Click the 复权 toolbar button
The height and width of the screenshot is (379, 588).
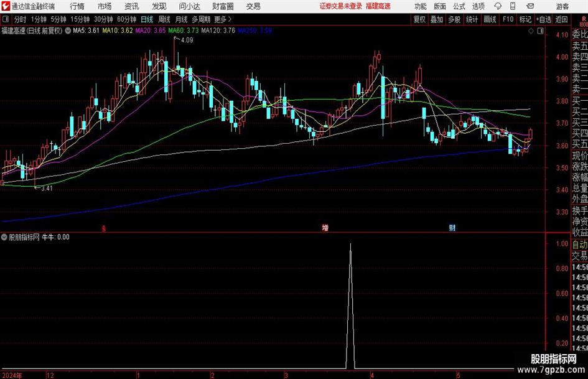(419, 19)
